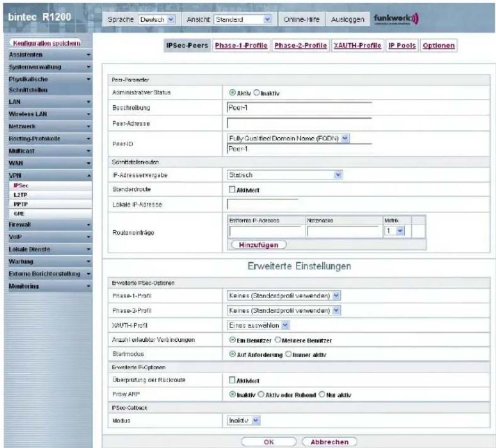Expand the Externe Berichterstellung menu
Screen dimensions: 496x448
49,274
